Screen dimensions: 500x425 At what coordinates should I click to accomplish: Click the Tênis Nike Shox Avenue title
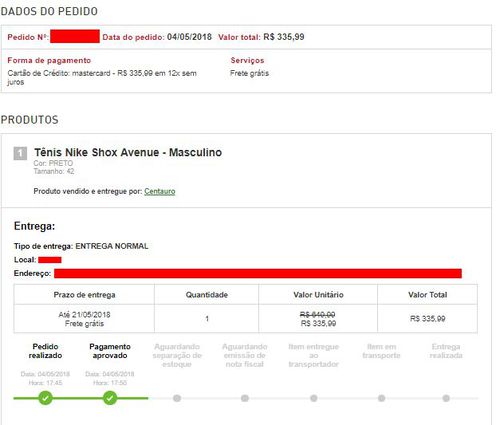click(128, 152)
